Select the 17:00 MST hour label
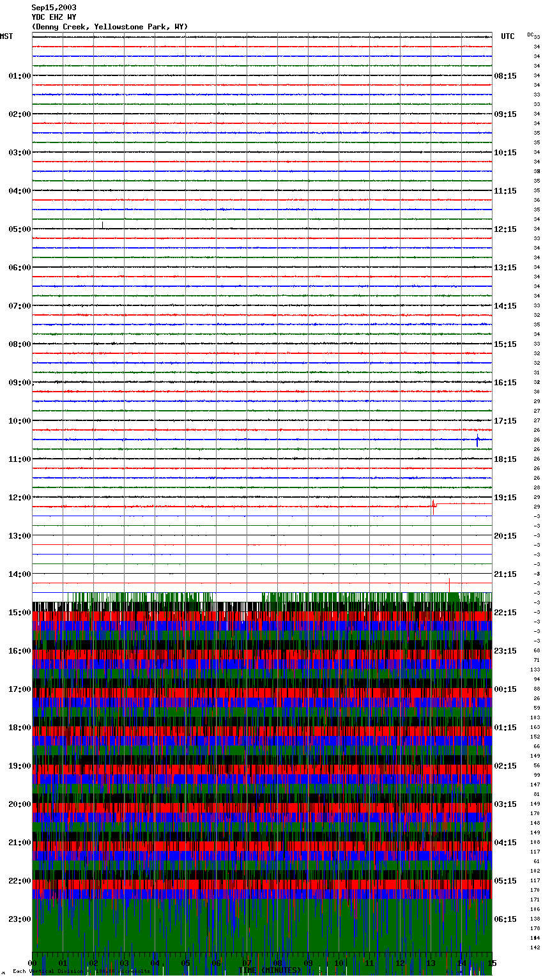Screen dimensions: 543x980 coord(19,689)
